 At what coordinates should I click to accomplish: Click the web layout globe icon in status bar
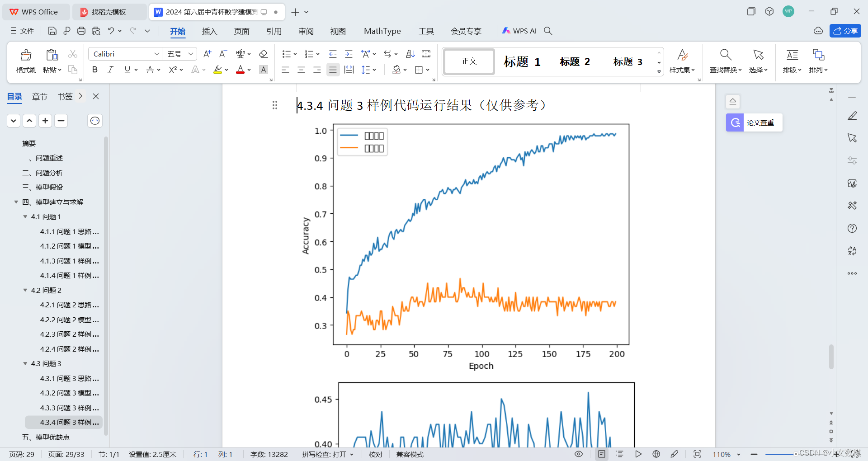click(x=656, y=454)
